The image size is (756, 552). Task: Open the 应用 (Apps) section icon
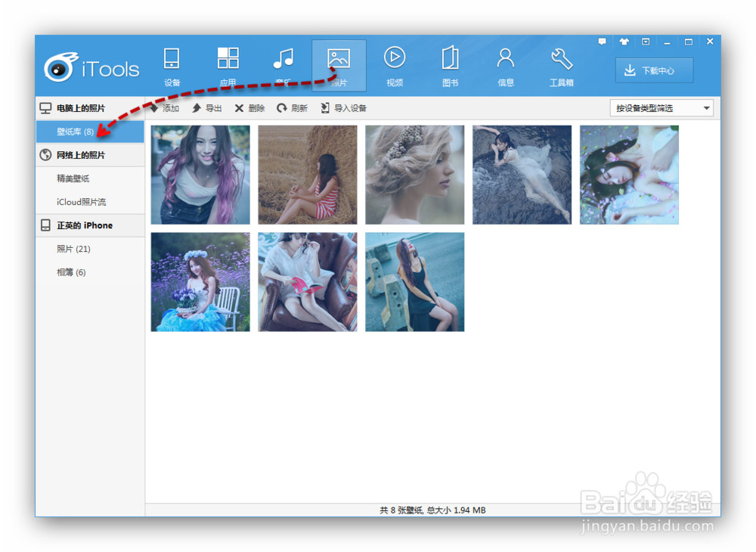228,65
